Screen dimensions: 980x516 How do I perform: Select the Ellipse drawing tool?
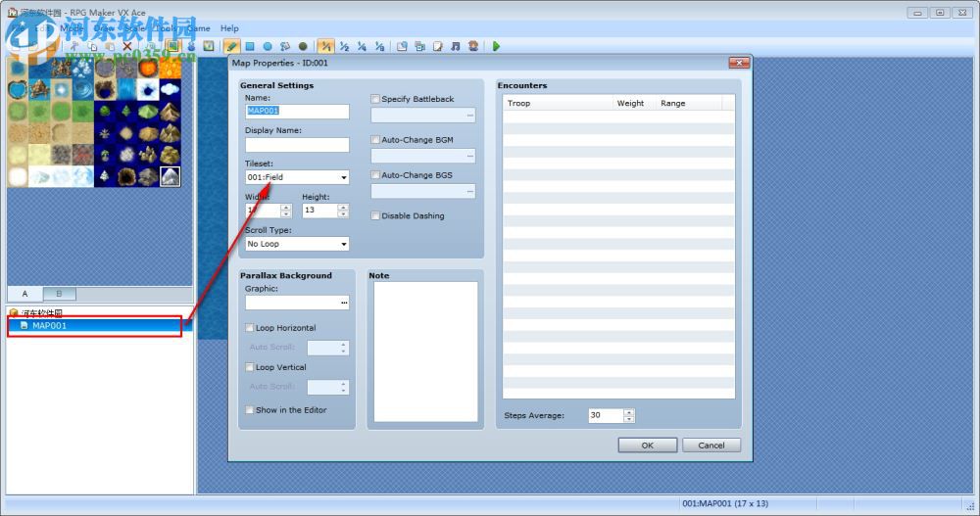pyautogui.click(x=268, y=46)
